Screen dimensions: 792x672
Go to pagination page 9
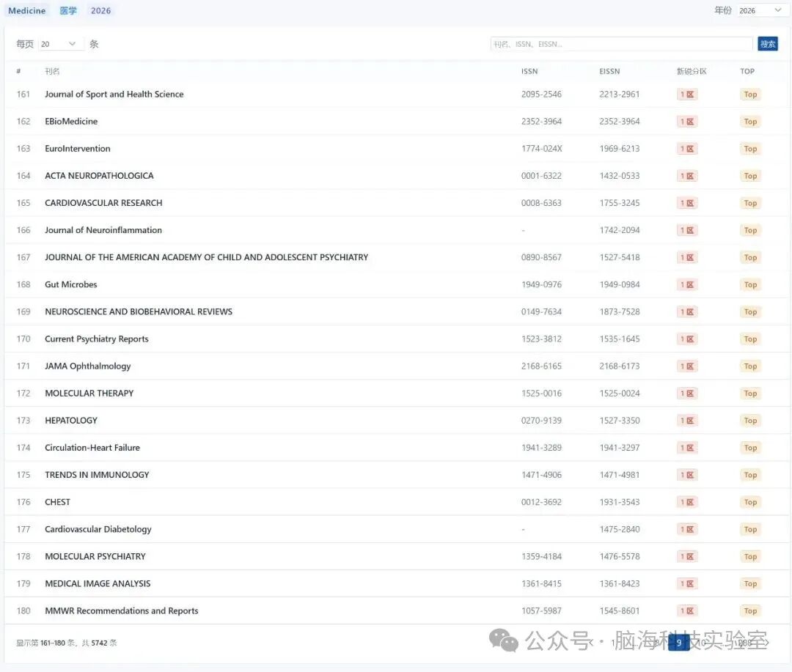[679, 643]
